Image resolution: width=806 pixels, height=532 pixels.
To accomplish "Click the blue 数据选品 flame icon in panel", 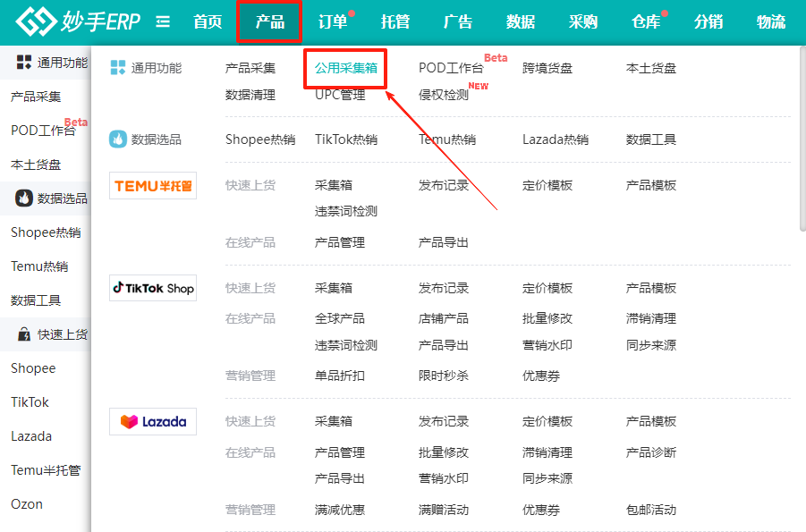I will point(118,139).
